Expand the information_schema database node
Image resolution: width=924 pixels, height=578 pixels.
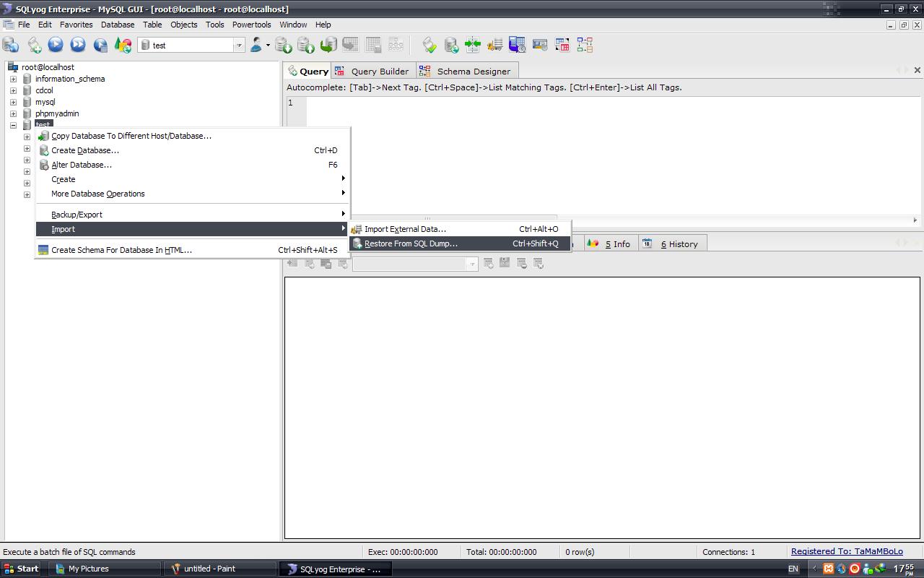coord(13,79)
